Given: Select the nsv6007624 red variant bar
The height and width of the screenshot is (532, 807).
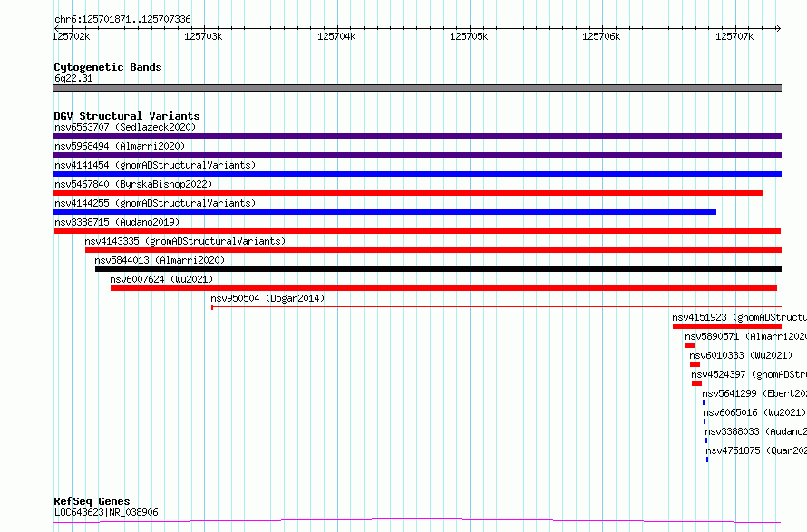Looking at the screenshot, I should (x=443, y=288).
